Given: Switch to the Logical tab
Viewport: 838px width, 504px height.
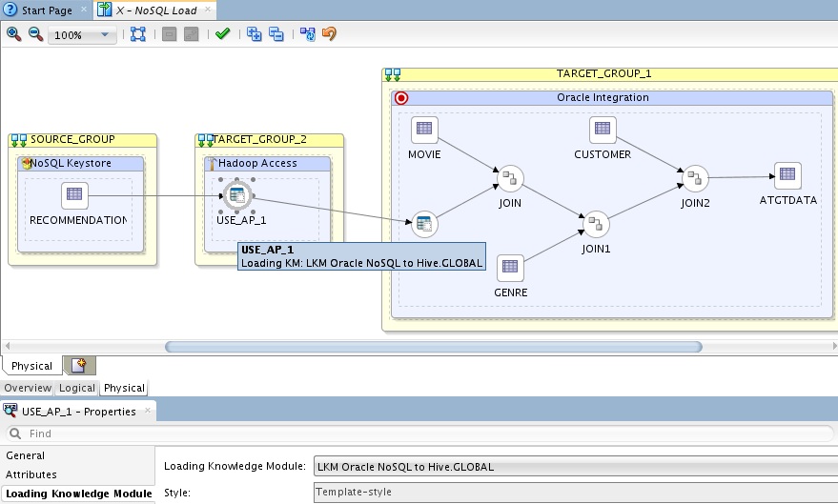Looking at the screenshot, I should point(77,388).
